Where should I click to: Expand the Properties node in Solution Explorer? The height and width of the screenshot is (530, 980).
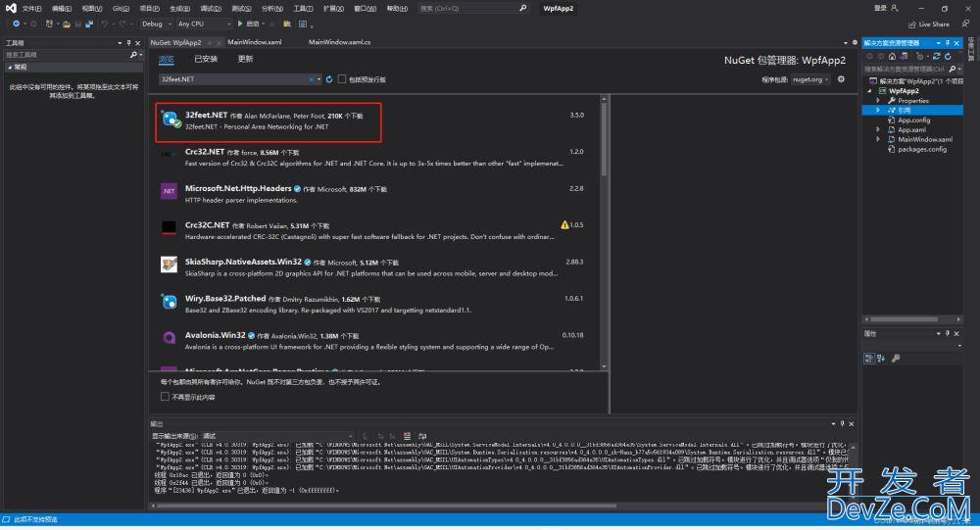[878, 101]
